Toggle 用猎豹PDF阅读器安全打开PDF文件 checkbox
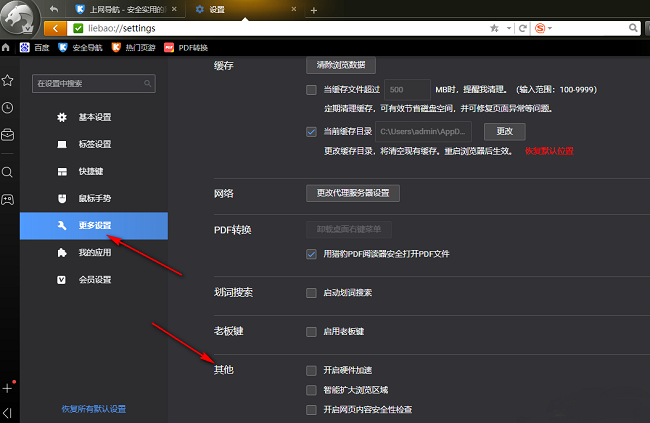Viewport: 650px width, 423px height. (x=311, y=254)
